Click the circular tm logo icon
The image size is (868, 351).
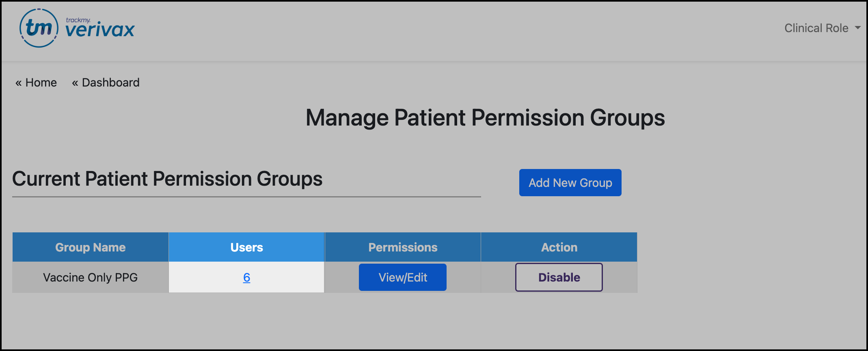[x=39, y=28]
